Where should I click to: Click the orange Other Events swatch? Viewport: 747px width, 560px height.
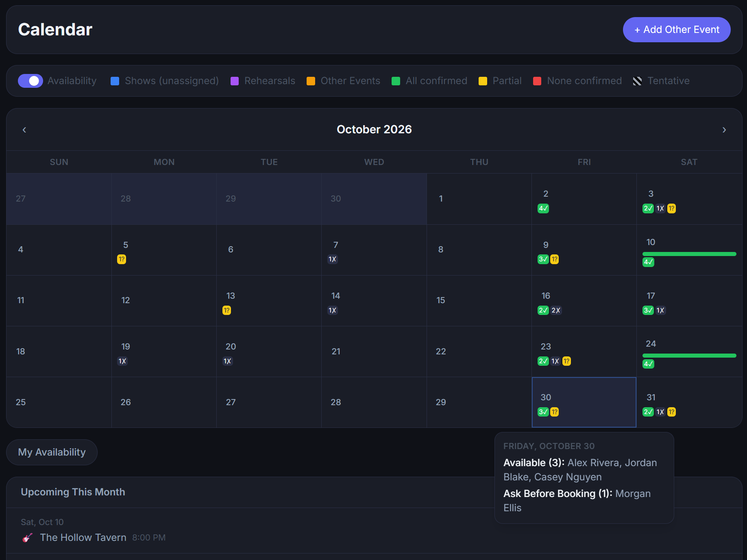click(x=311, y=81)
